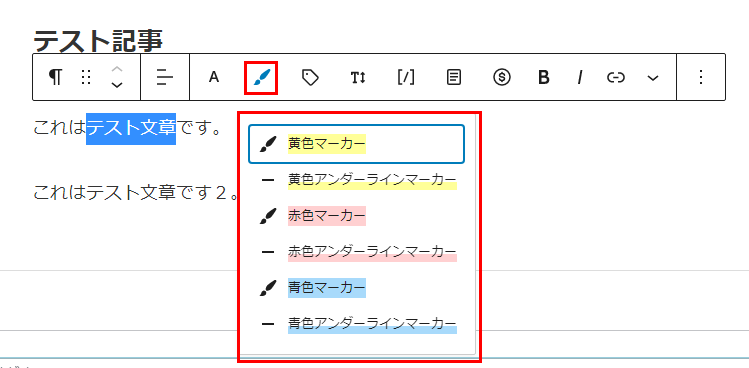Select 黄色アンダーラインマーカー menu item
This screenshot has width=749, height=368.
tap(356, 180)
